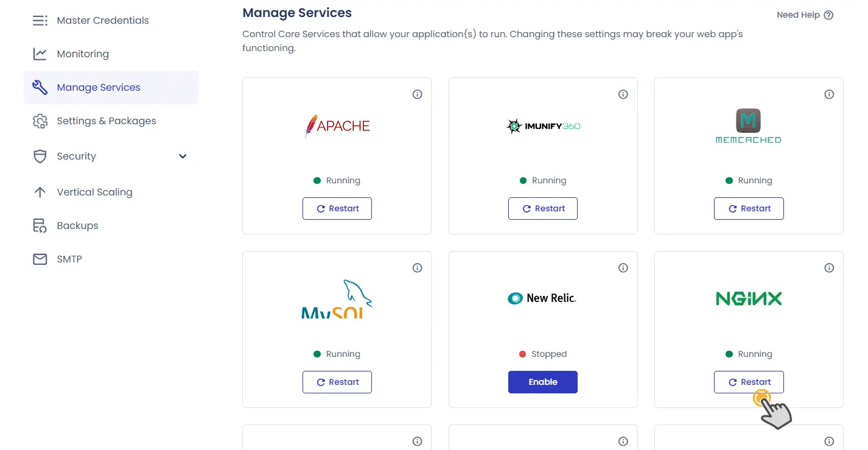868x450 pixels.
Task: Open info icon on Nginx card
Action: pyautogui.click(x=829, y=268)
